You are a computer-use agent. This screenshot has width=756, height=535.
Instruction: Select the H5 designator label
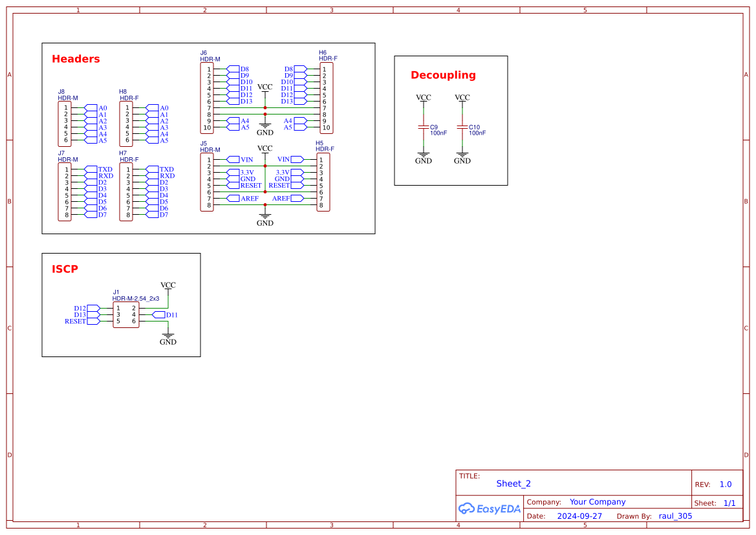(x=319, y=143)
